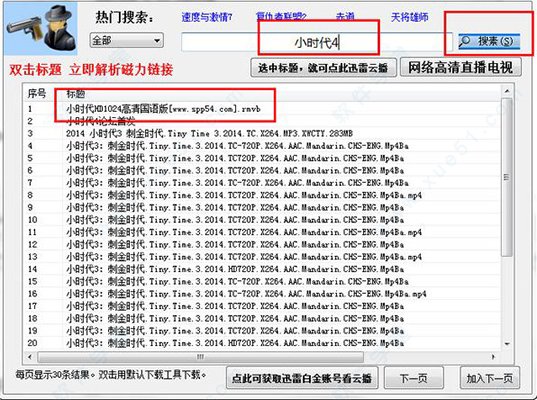This screenshot has width=537, height=400.
Task: Select row 1 小时代HD1024高清国语版 rmvb
Action: [x=263, y=109]
